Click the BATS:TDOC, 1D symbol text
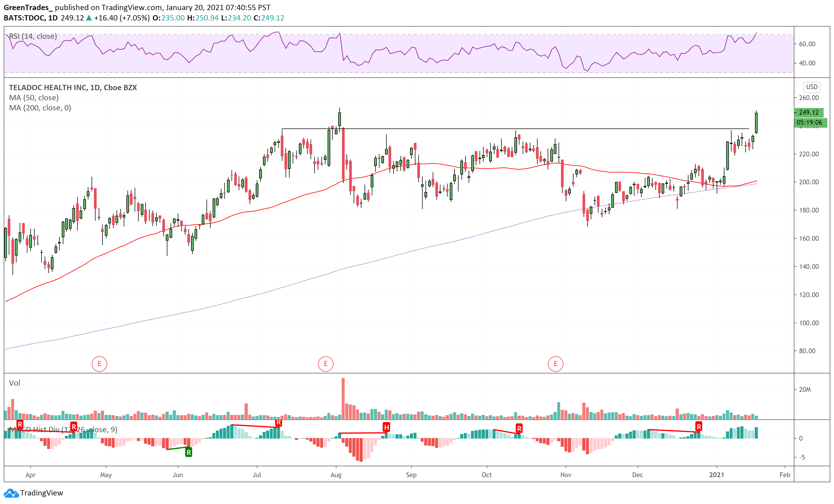 [x=31, y=18]
